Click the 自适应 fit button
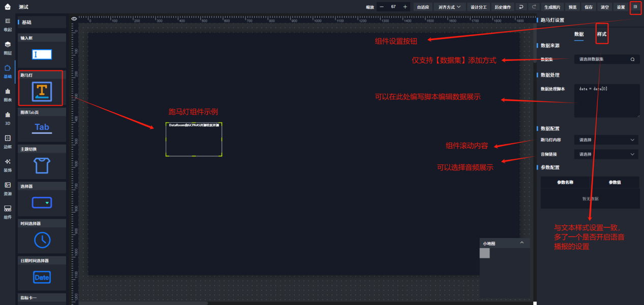Screen dimensions: 644x305 (x=423, y=7)
